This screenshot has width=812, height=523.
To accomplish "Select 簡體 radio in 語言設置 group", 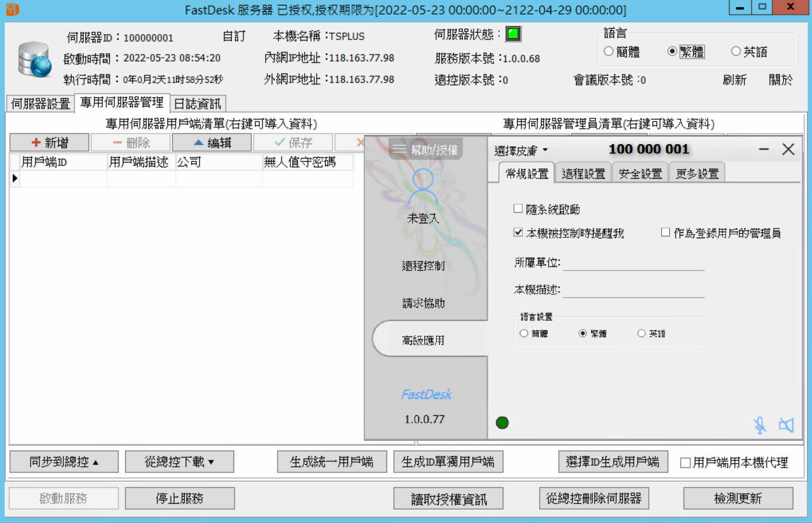I will pyautogui.click(x=524, y=333).
